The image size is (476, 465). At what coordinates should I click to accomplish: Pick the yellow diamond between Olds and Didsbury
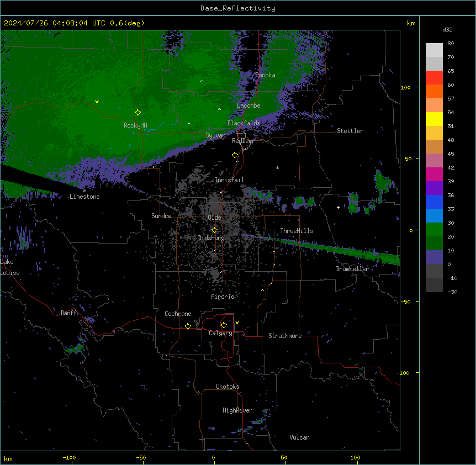pos(214,230)
